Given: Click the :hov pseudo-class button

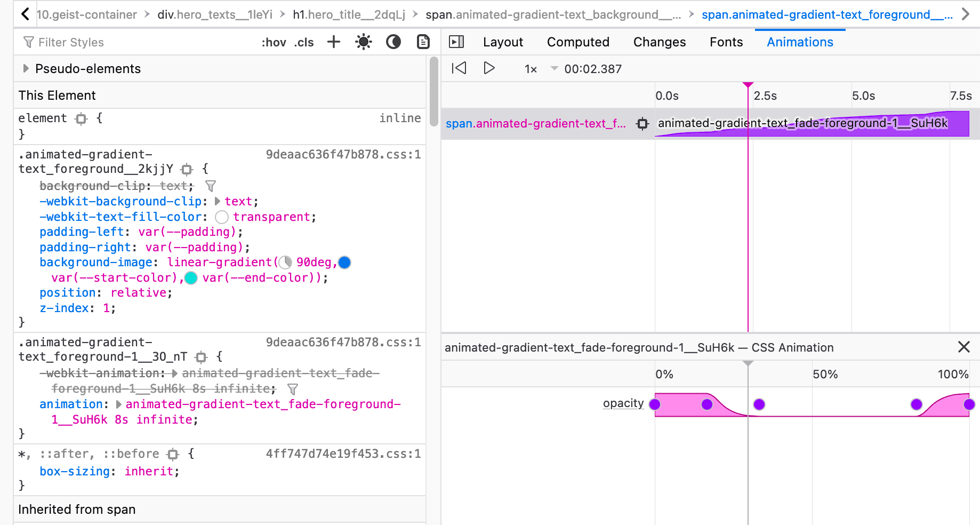Looking at the screenshot, I should click(x=274, y=43).
